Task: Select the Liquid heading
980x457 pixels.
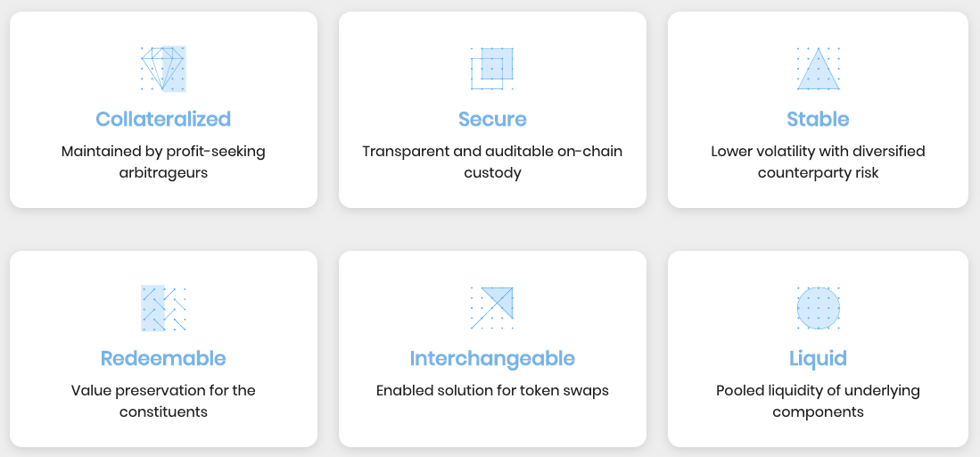Action: click(818, 358)
